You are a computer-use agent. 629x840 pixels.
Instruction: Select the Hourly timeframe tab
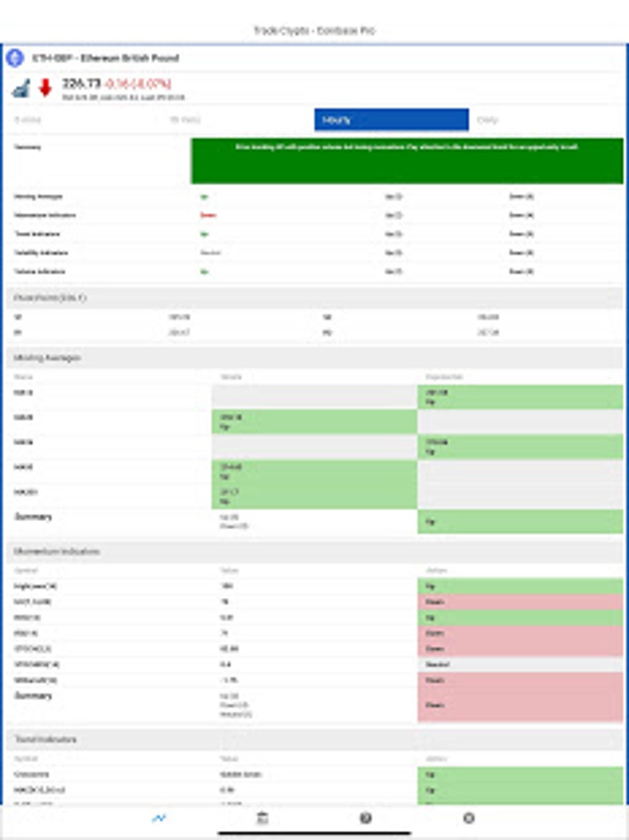(392, 120)
